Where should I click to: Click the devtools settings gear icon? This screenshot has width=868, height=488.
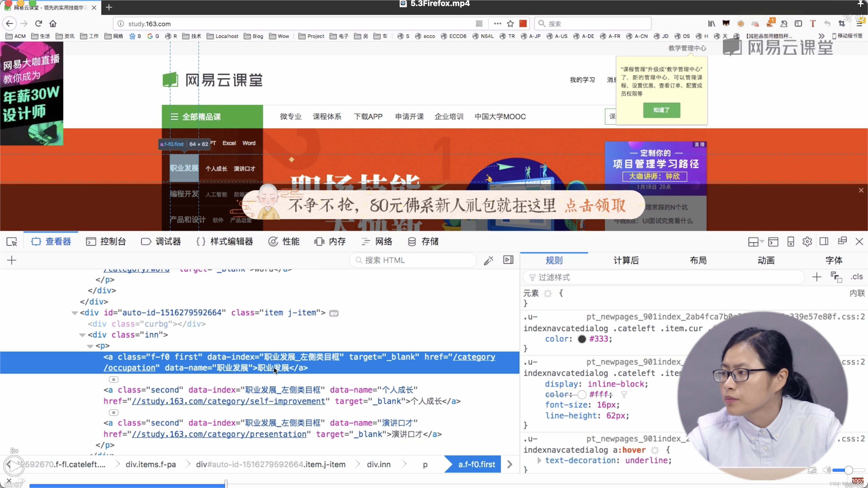807,242
